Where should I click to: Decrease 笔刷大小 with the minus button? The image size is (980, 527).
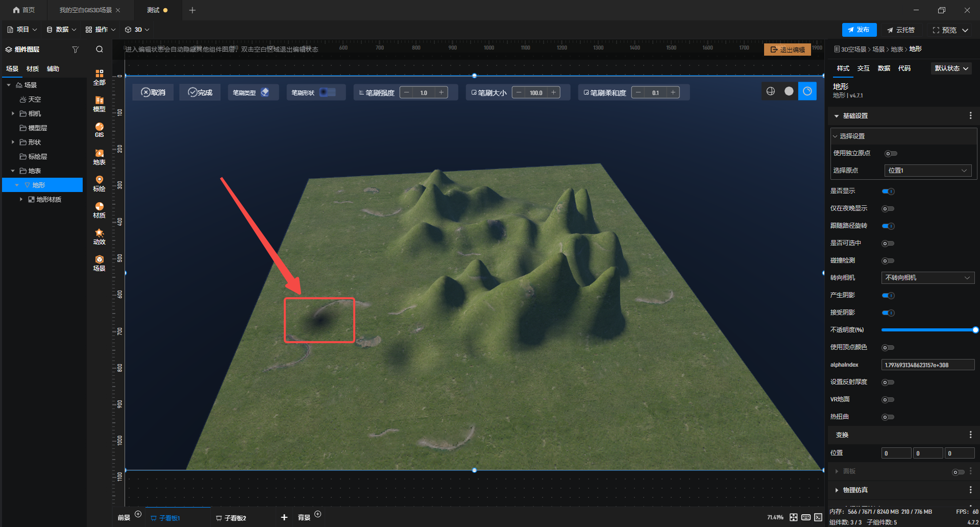coord(519,92)
